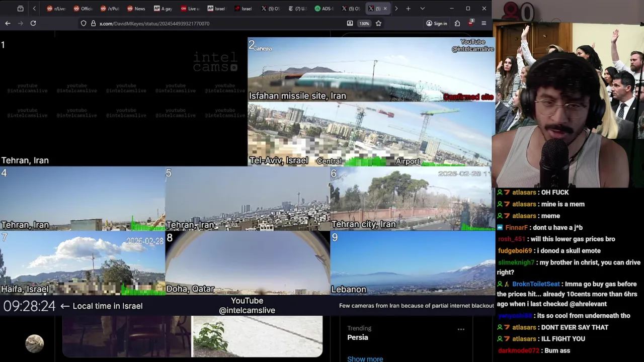
Task: Switch to the AP 'A gay' tab
Action: 163,9
